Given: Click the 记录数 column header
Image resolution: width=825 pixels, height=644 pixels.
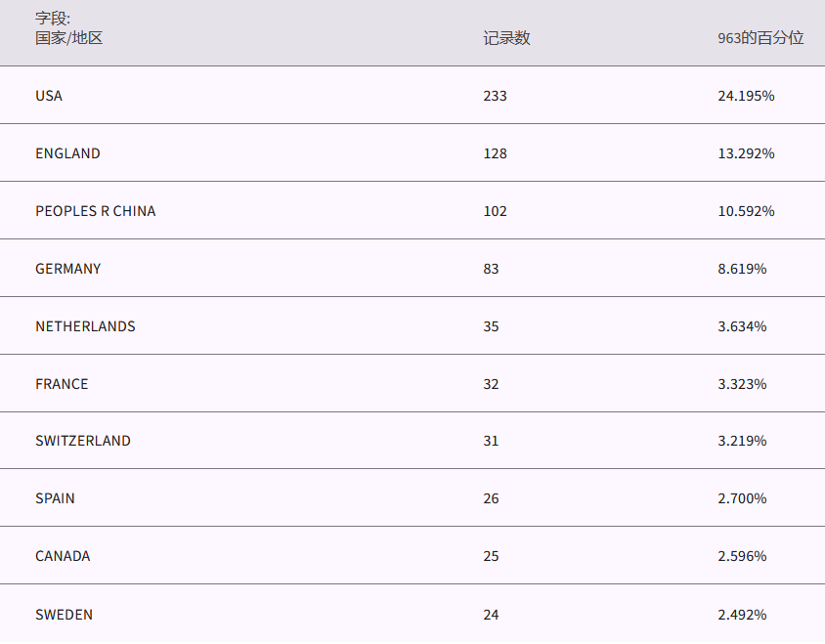Looking at the screenshot, I should tap(506, 38).
